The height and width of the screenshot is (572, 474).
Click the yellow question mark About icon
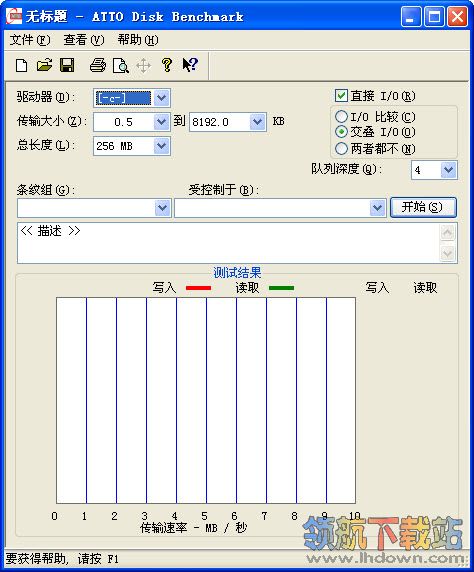tap(167, 65)
